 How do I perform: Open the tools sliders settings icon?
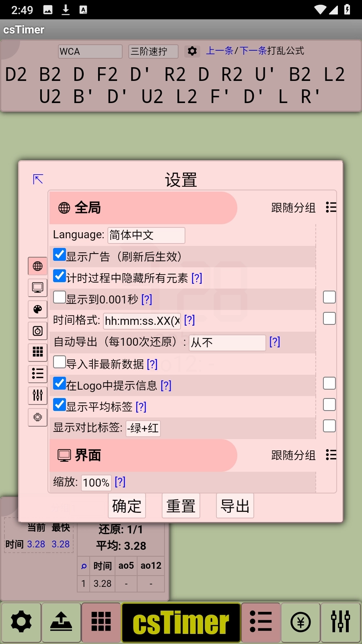[x=37, y=396]
